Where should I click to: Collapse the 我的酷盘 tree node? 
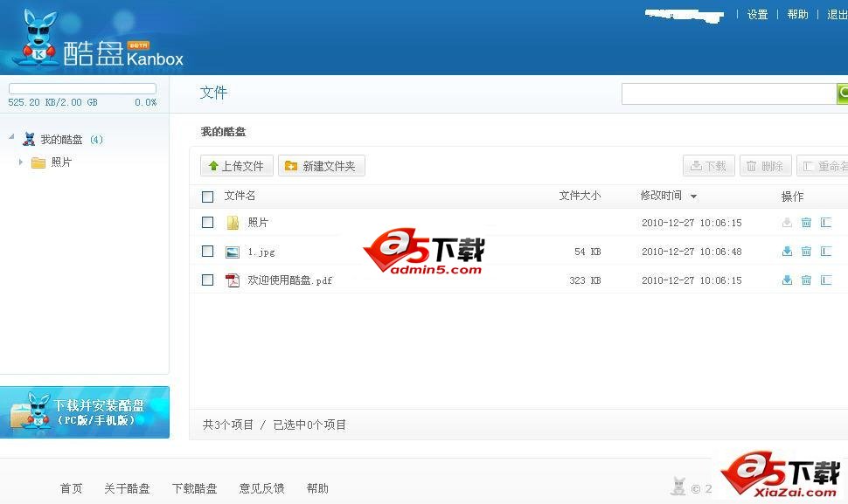[11, 136]
